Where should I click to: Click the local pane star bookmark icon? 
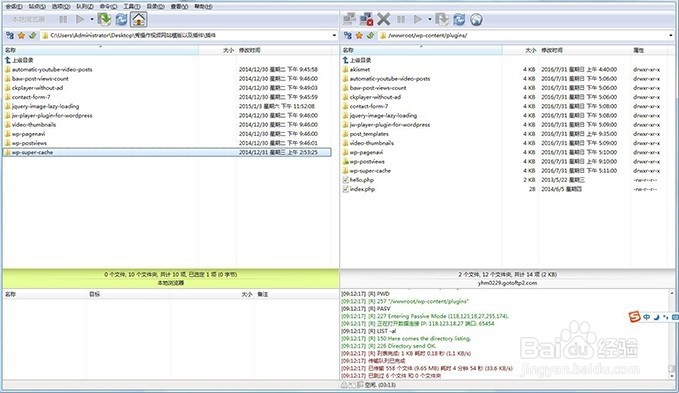[x=21, y=35]
